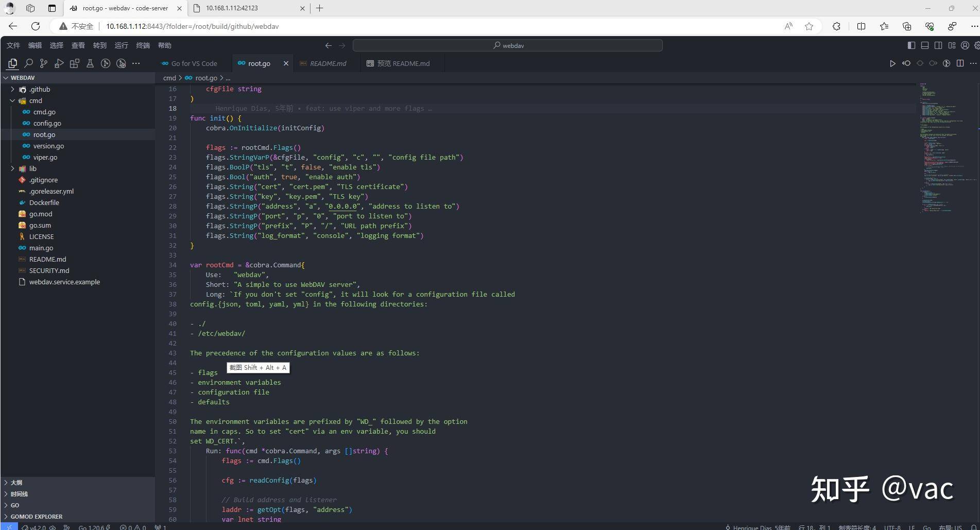Open browser settings and more menu
980x530 pixels.
(x=974, y=26)
